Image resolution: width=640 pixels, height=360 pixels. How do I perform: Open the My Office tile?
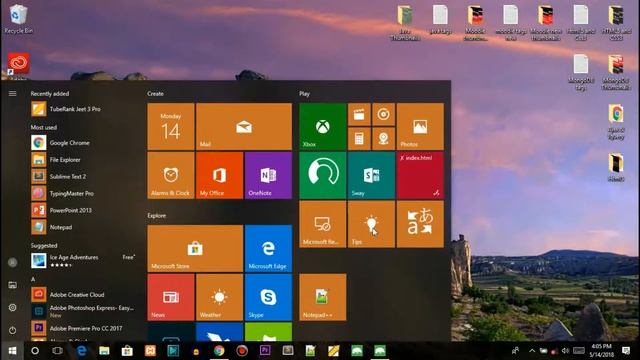[219, 176]
